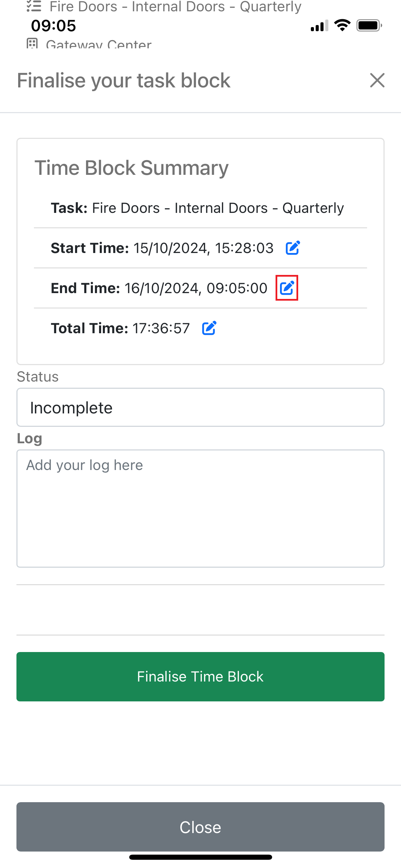This screenshot has width=401, height=868.
Task: Click the checklist icon beside the task title
Action: pos(34,5)
